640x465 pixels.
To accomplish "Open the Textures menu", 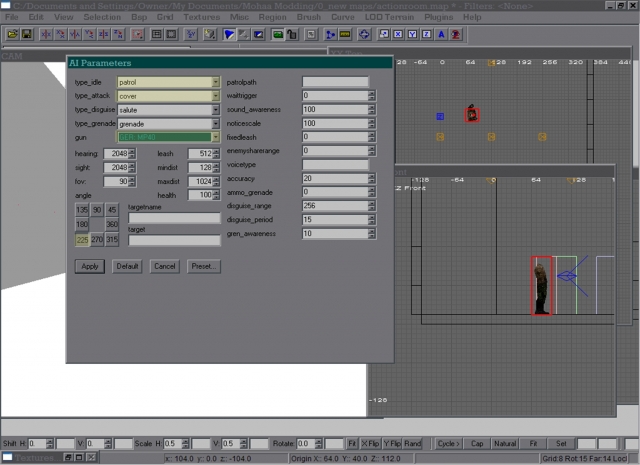I will pos(202,17).
